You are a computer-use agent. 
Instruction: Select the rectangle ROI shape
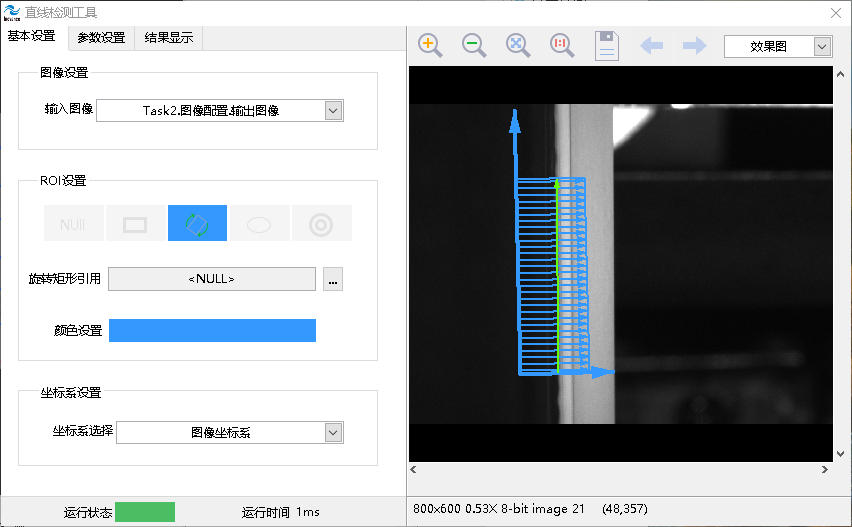click(135, 224)
